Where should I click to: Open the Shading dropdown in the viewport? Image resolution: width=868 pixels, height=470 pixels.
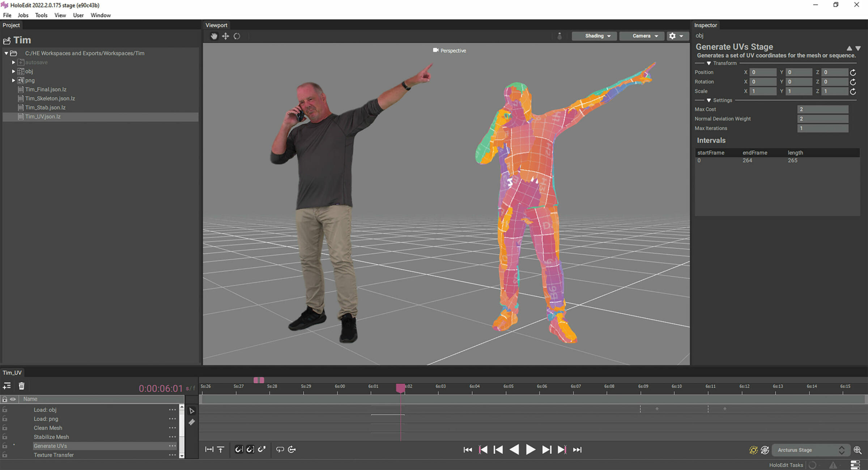click(594, 36)
